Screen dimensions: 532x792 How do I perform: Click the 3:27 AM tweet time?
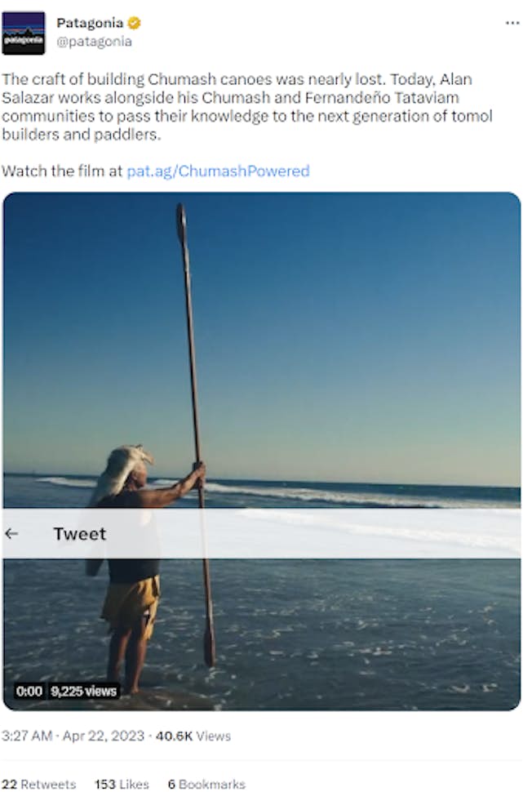(29, 736)
